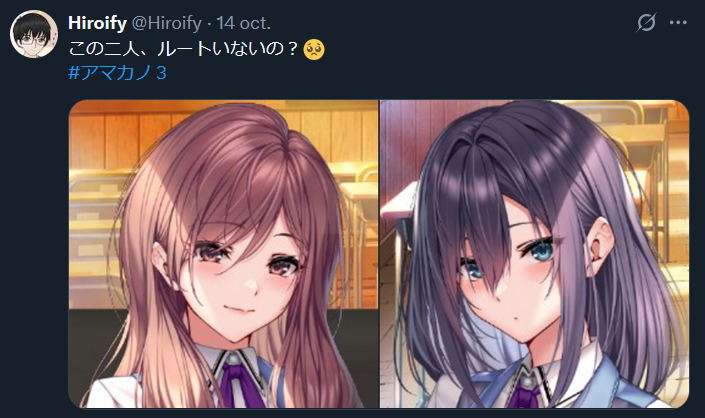Click the Grok slashed-circle icon
The height and width of the screenshot is (418, 705).
pyautogui.click(x=646, y=22)
